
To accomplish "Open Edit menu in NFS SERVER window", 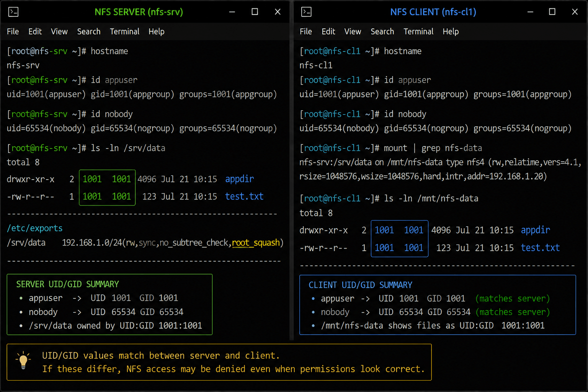I will [35, 31].
